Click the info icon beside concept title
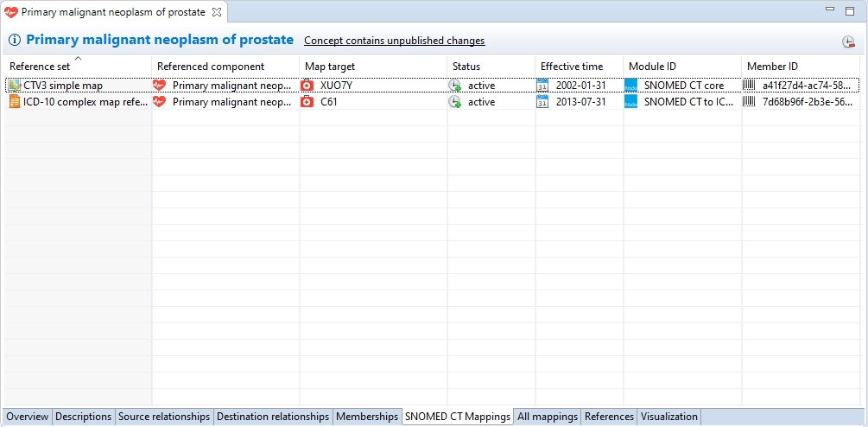This screenshot has width=868, height=427. click(x=15, y=41)
